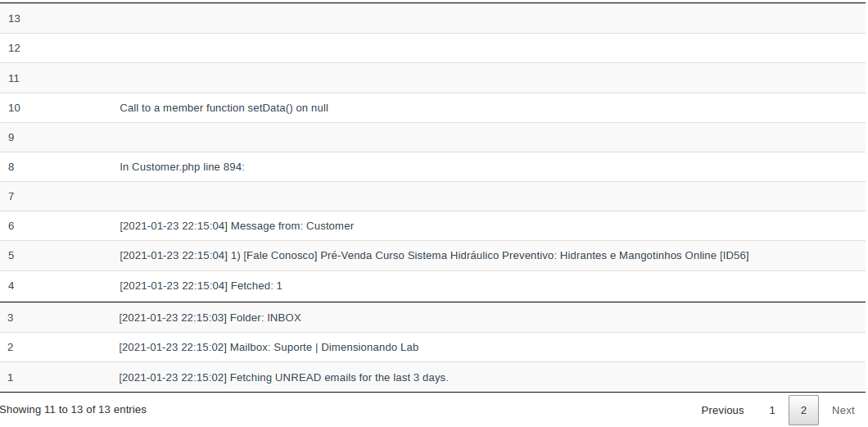The image size is (868, 427).
Task: Click the row number 5 cell
Action: tap(56, 256)
